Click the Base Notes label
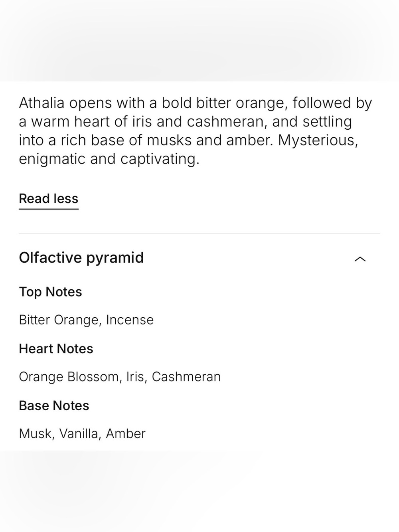This screenshot has height=532, width=399. [54, 405]
